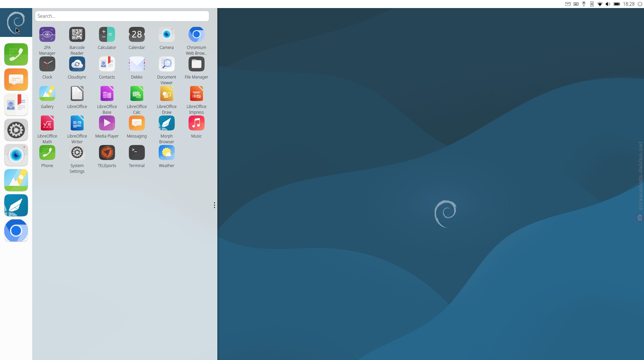Launch Camera from the app drawer
The height and width of the screenshot is (360, 644).
tap(167, 35)
